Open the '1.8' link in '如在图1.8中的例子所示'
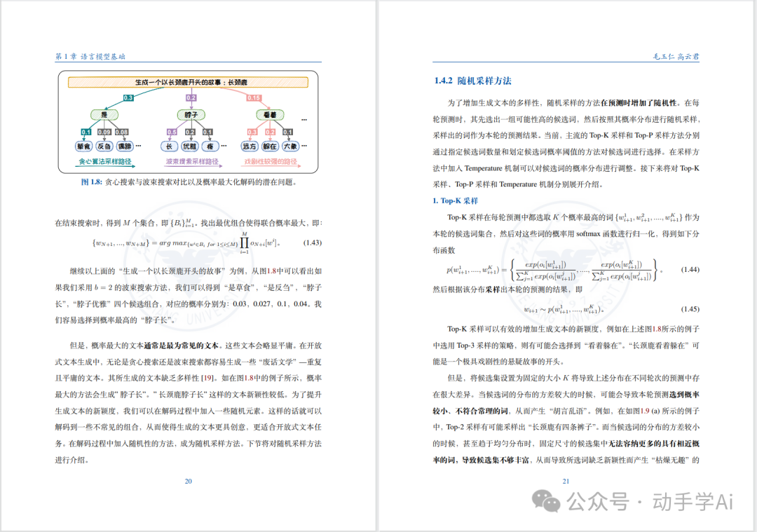 (249, 378)
